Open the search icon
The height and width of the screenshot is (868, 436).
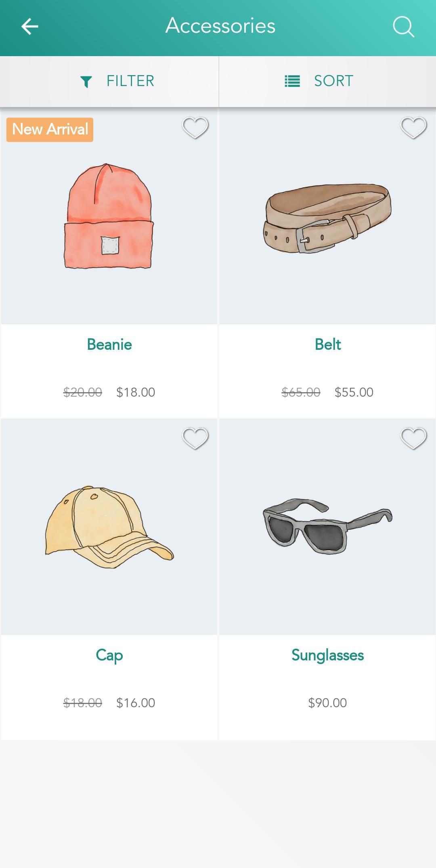pyautogui.click(x=403, y=27)
